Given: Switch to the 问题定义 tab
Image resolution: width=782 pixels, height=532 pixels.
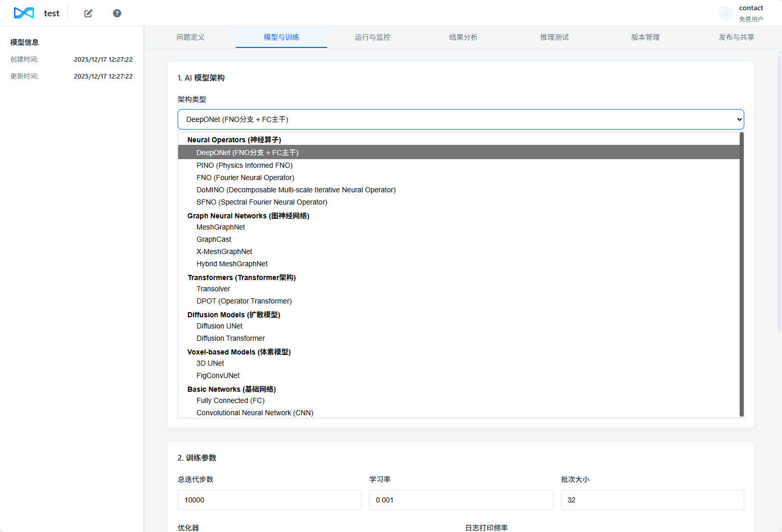Looking at the screenshot, I should pos(190,37).
